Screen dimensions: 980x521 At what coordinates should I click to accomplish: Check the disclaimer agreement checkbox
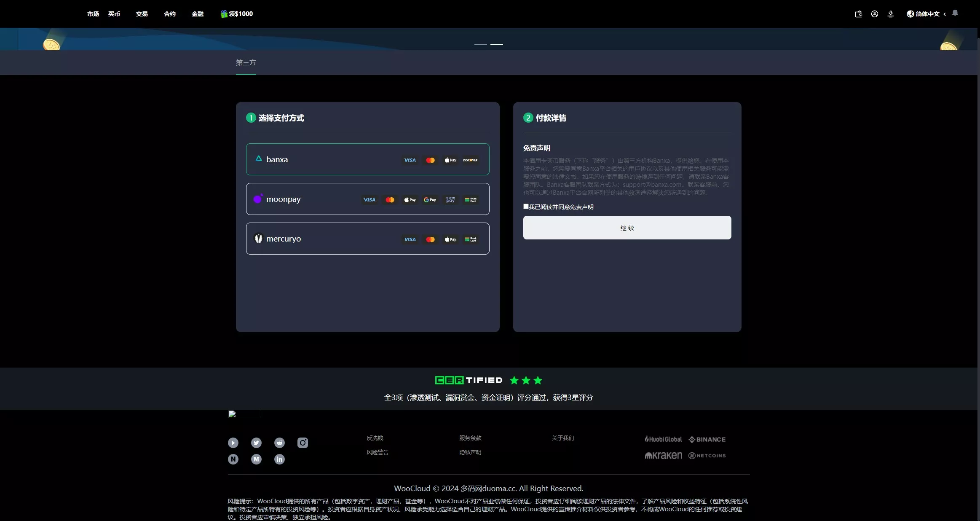pyautogui.click(x=526, y=207)
